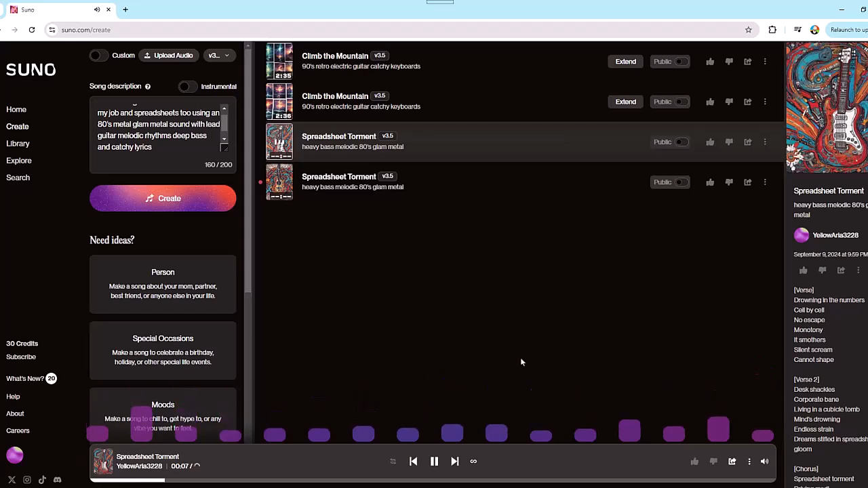The height and width of the screenshot is (488, 868).
Task: Open the Song description help icon
Action: tap(148, 87)
